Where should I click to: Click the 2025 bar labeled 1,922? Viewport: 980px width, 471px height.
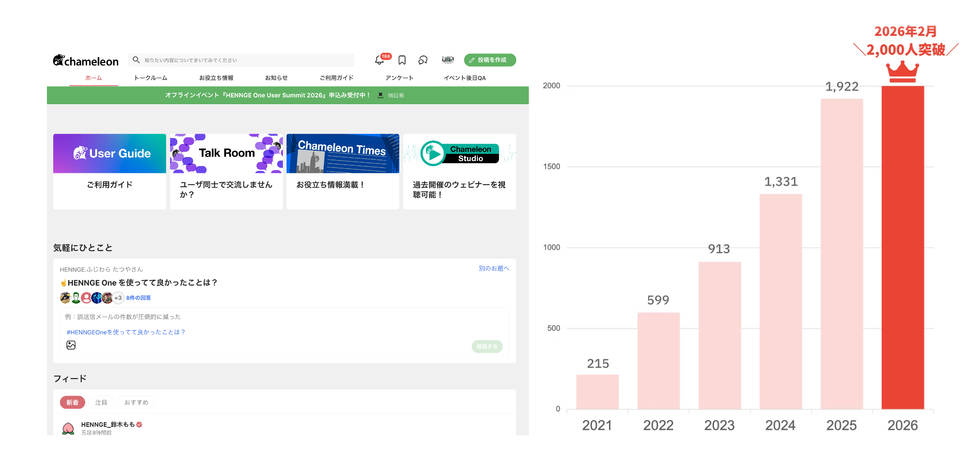coord(842,254)
